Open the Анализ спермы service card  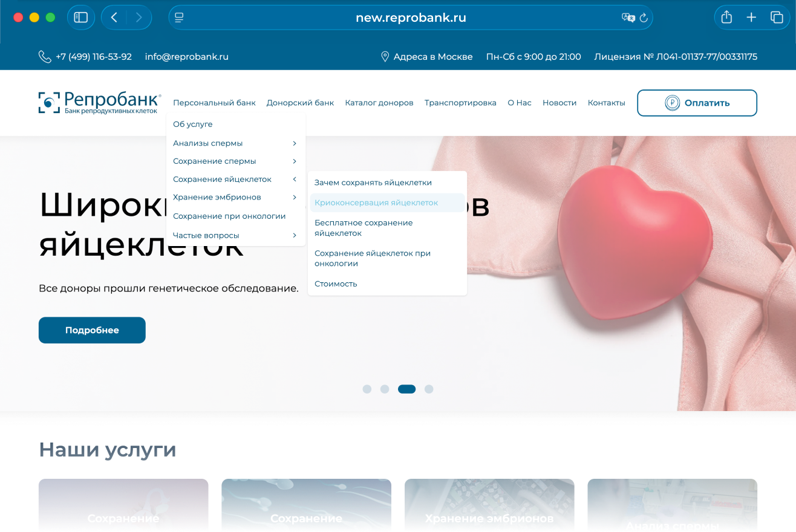(x=672, y=505)
